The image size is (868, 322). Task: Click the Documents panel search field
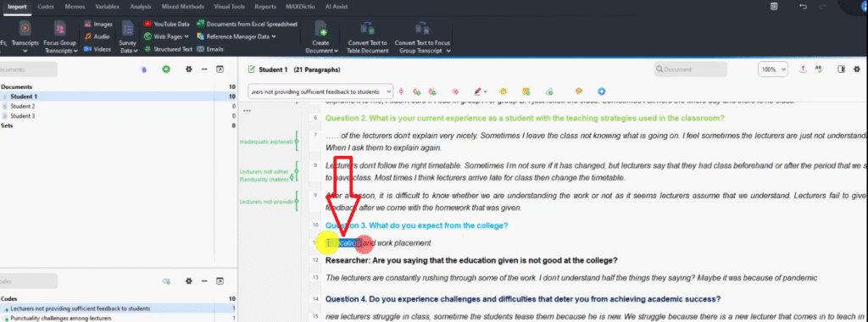[x=28, y=69]
